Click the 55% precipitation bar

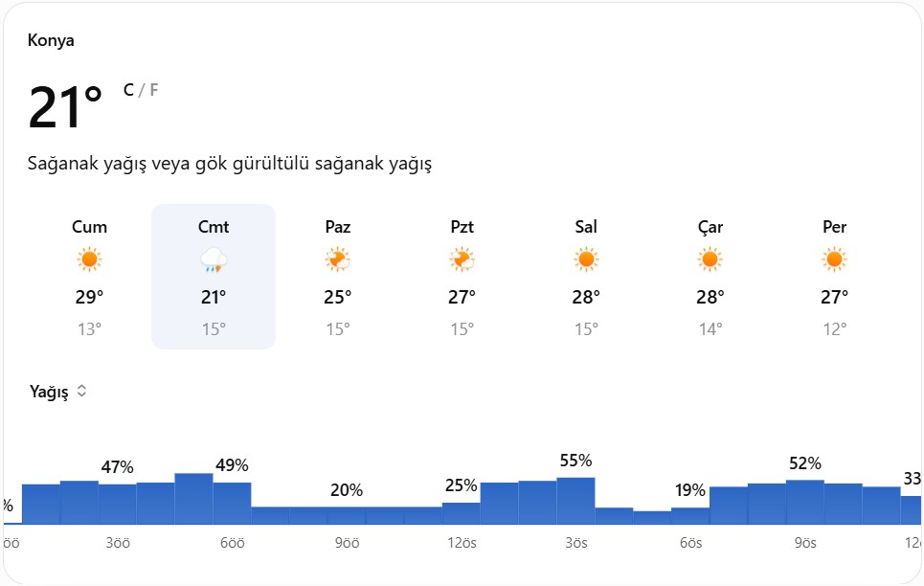pos(575,501)
